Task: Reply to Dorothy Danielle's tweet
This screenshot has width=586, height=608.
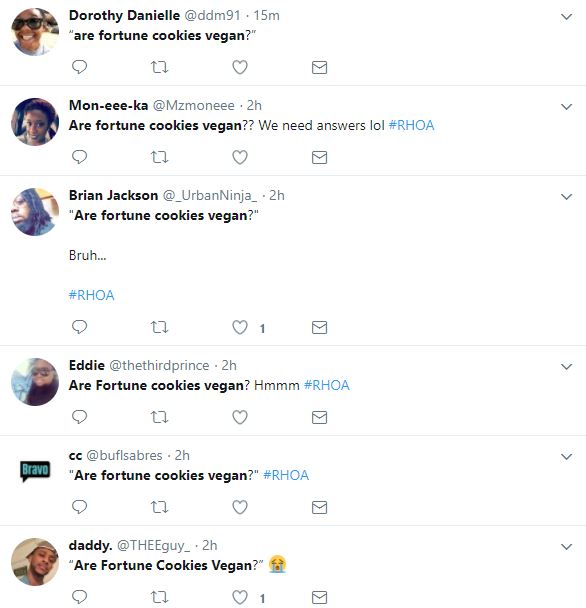Action: tap(80, 67)
